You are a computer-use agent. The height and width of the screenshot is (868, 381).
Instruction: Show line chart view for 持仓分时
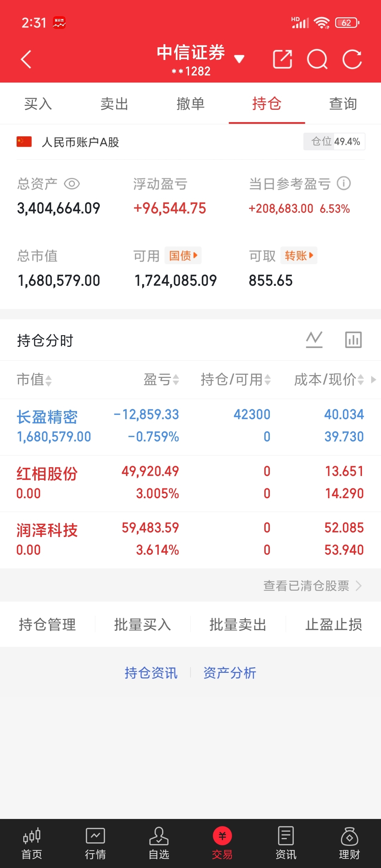[x=314, y=340]
